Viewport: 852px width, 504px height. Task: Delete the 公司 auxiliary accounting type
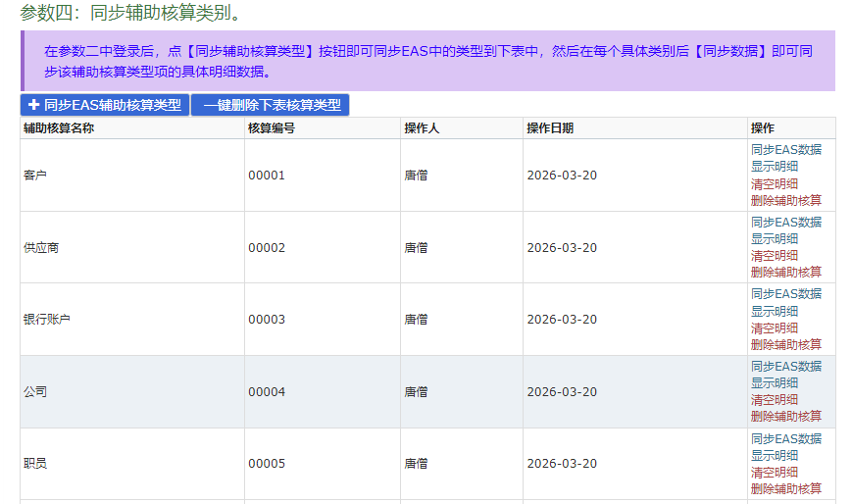pyautogui.click(x=785, y=417)
